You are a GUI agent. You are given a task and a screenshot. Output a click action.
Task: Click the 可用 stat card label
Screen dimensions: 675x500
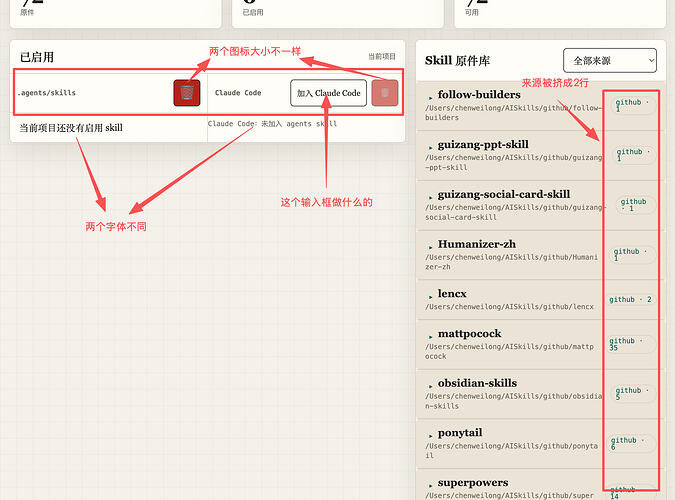[471, 12]
